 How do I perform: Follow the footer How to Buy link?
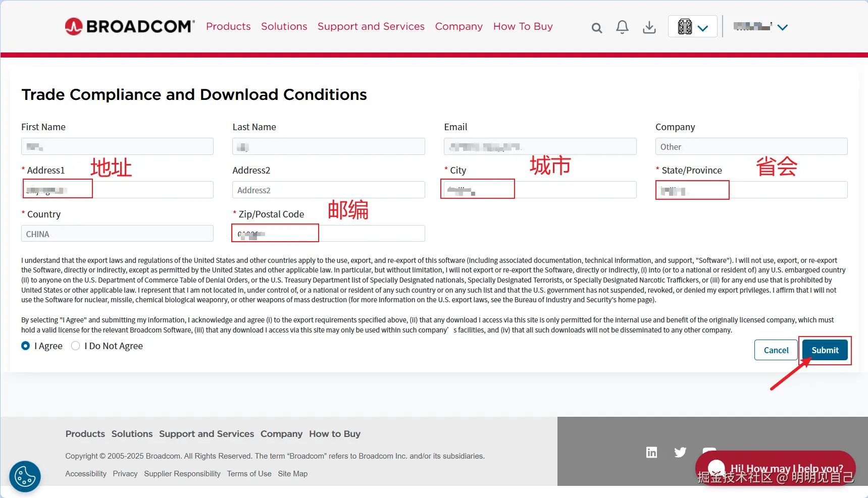(335, 434)
